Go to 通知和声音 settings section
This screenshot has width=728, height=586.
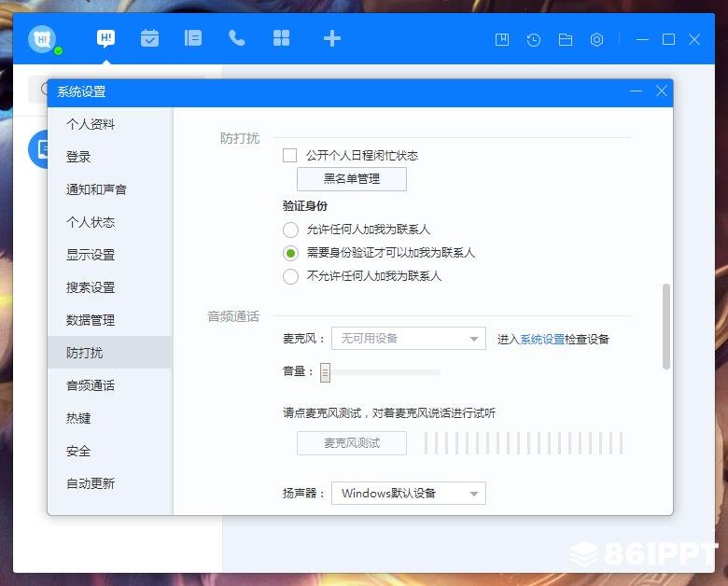[110, 189]
